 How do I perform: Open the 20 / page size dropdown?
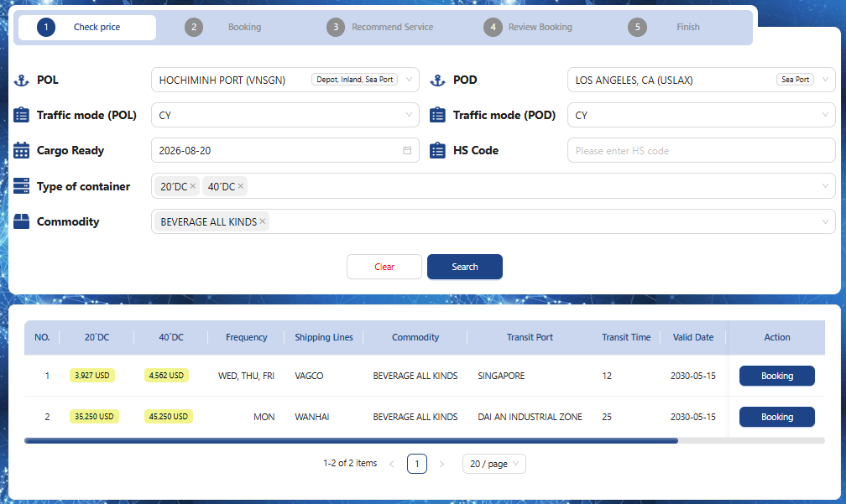(493, 464)
